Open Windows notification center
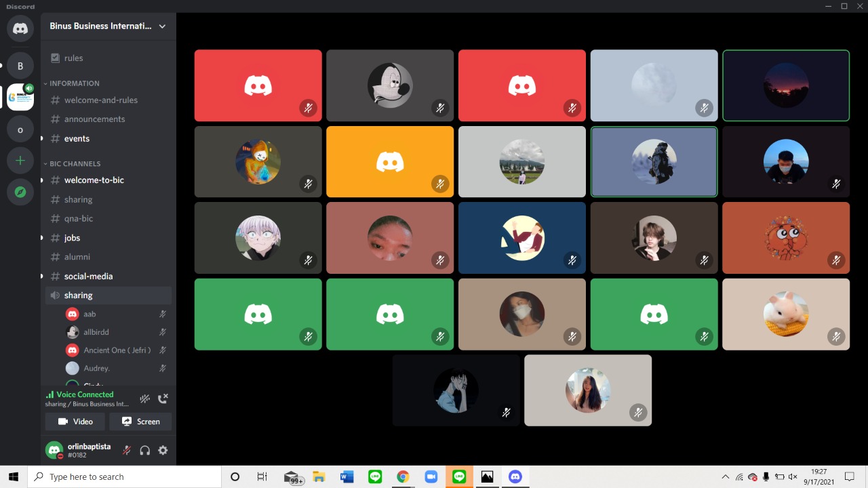 (849, 477)
